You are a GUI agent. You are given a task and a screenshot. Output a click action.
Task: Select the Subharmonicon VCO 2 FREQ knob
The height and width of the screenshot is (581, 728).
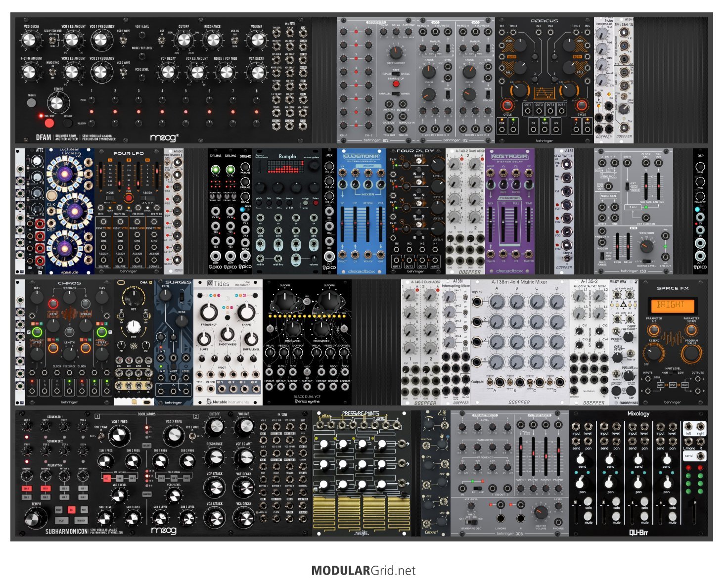point(174,436)
